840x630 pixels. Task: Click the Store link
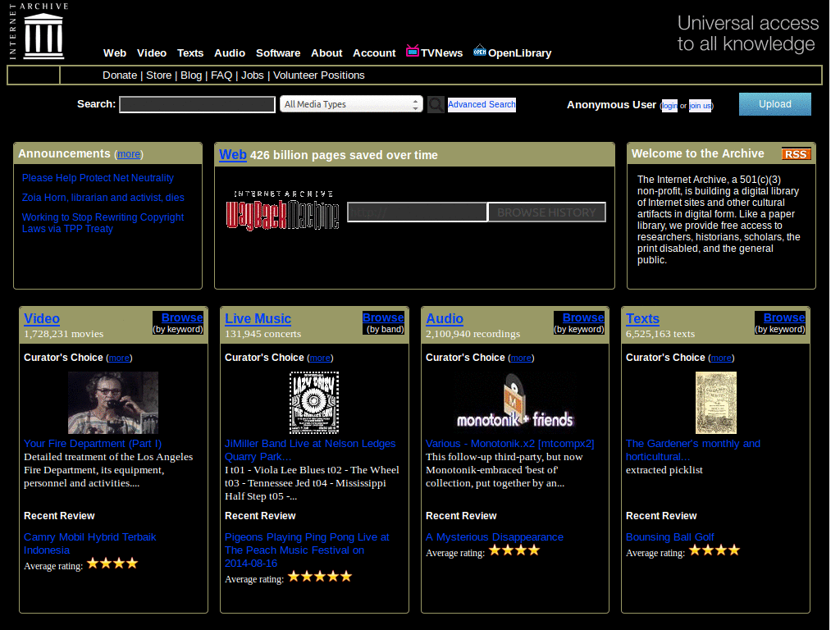(159, 75)
